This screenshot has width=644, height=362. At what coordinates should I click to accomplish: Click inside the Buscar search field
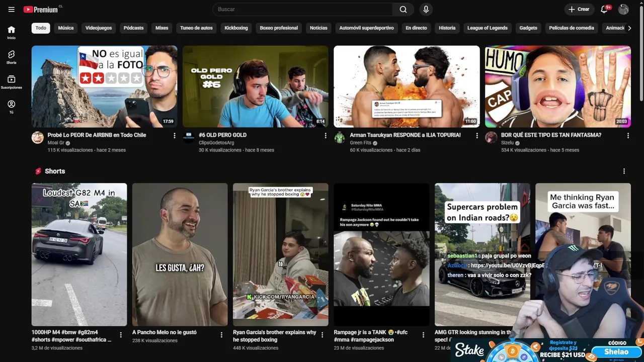(x=302, y=10)
